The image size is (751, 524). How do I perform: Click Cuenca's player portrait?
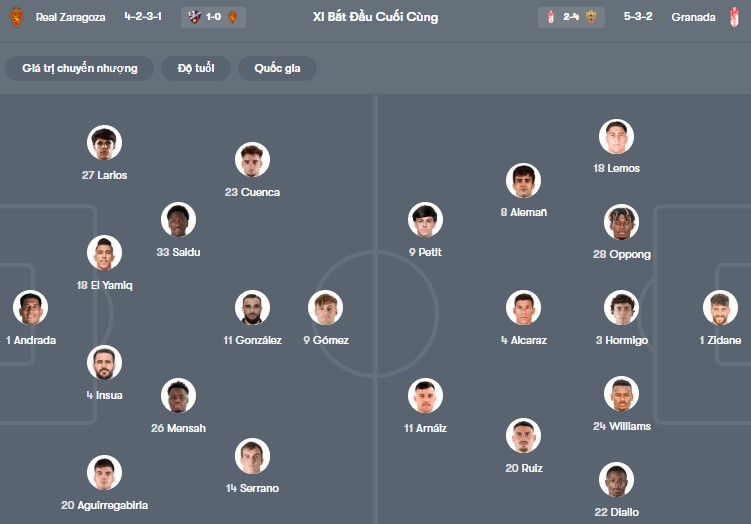point(252,160)
